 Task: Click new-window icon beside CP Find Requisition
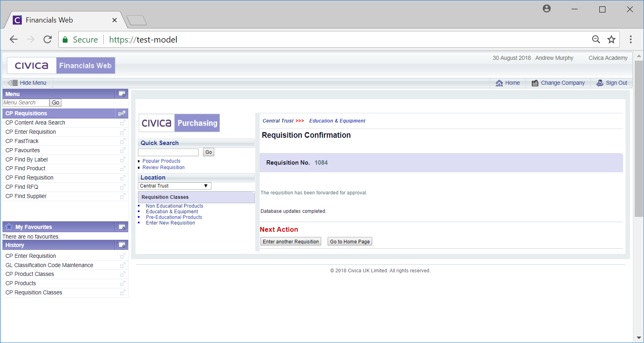(123, 178)
